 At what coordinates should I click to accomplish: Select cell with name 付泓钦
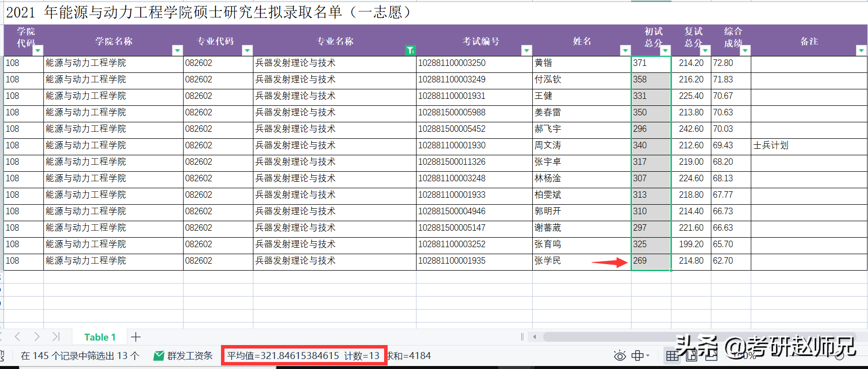[x=582, y=79]
